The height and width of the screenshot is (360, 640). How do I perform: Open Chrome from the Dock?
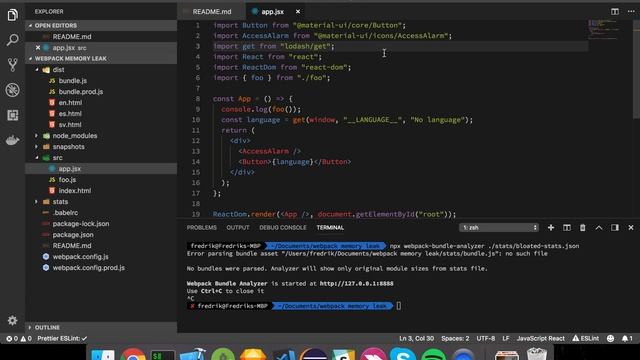pos(133,354)
